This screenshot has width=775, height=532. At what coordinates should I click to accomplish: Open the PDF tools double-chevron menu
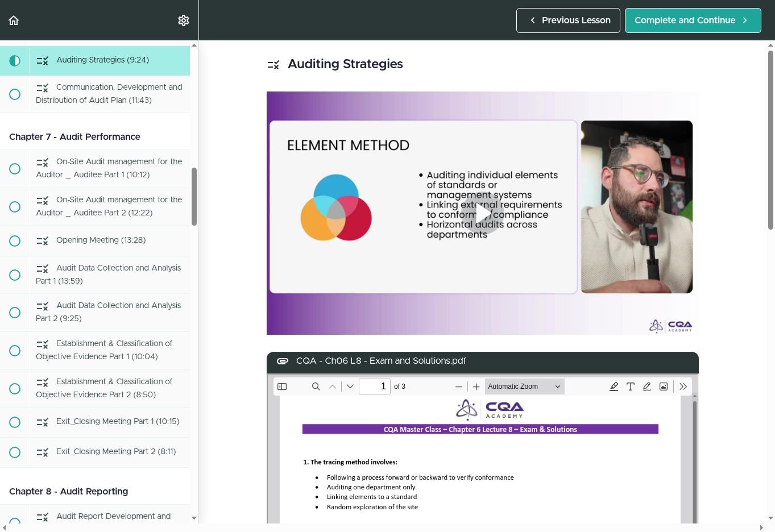pos(683,386)
